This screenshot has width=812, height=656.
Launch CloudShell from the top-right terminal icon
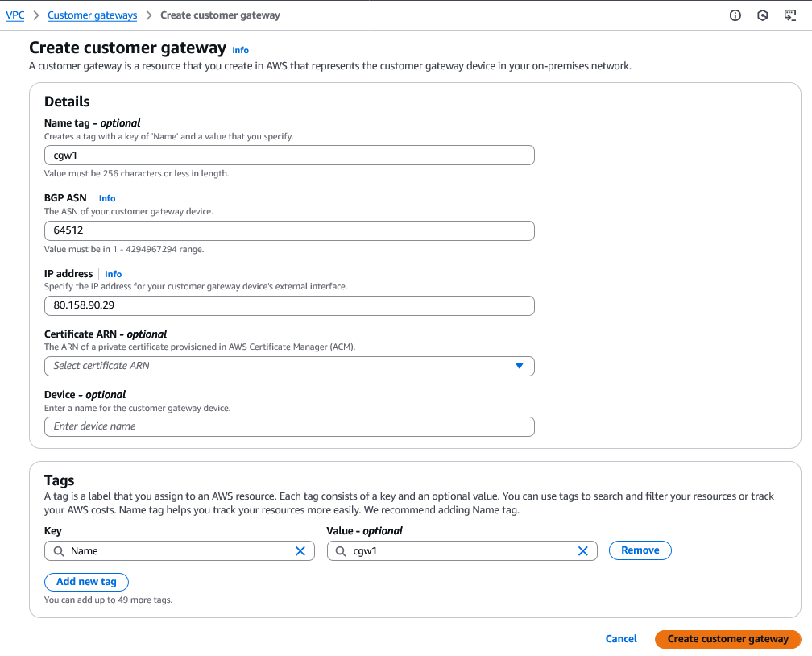pyautogui.click(x=790, y=15)
